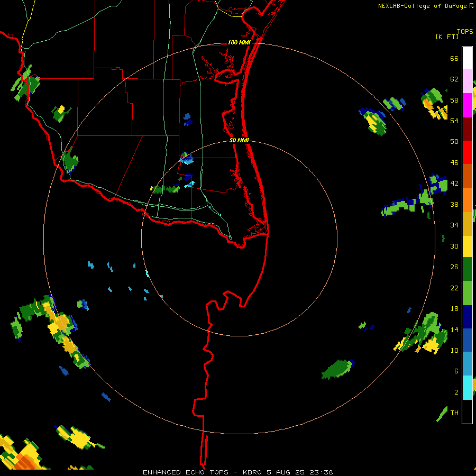476x476 pixels.
Task: Select the "58" legend value
Action: (454, 100)
